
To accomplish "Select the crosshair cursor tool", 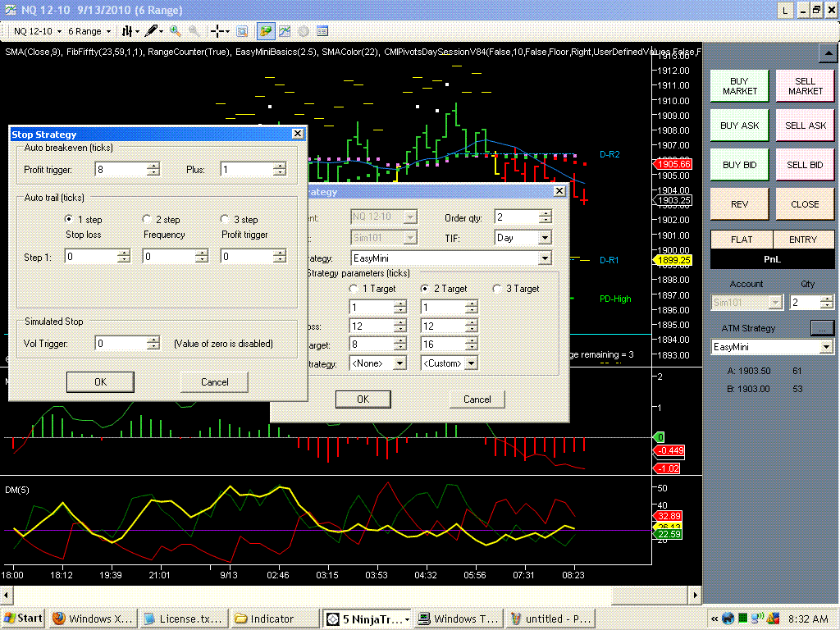I will click(x=217, y=31).
